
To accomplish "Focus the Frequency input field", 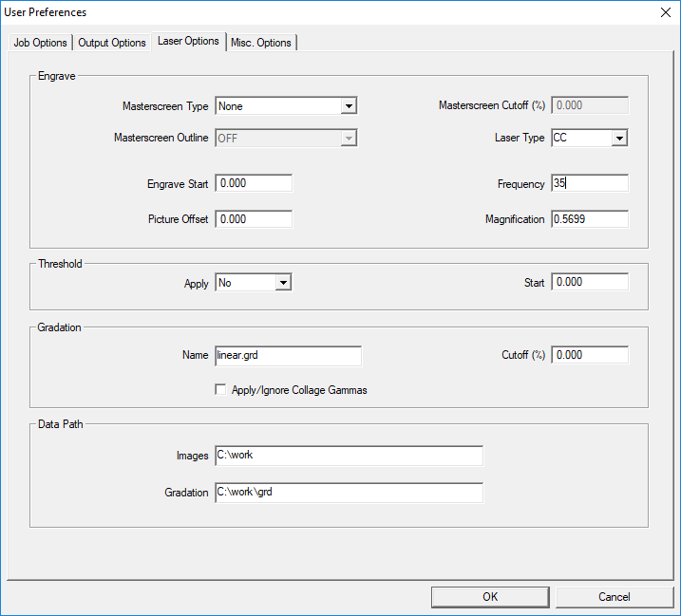I will point(590,183).
